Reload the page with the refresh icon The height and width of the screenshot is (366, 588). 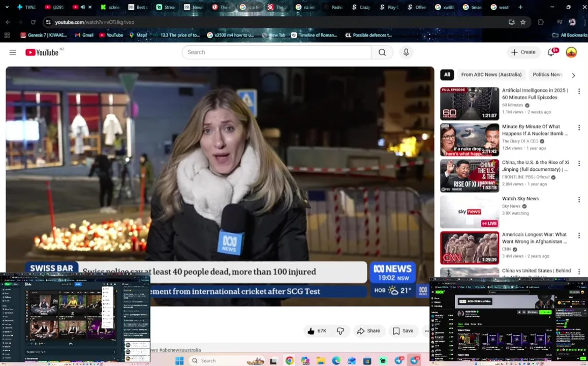tap(33, 22)
